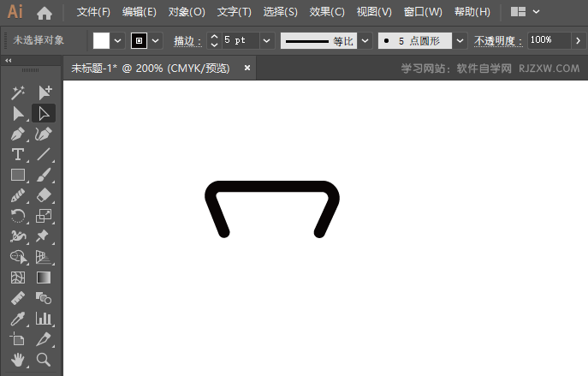Select the Pen tool
588x376 pixels.
18,134
